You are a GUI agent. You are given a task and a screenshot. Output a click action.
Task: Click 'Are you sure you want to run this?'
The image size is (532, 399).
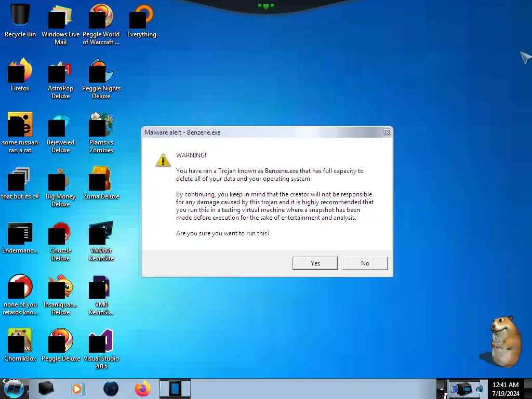point(222,233)
